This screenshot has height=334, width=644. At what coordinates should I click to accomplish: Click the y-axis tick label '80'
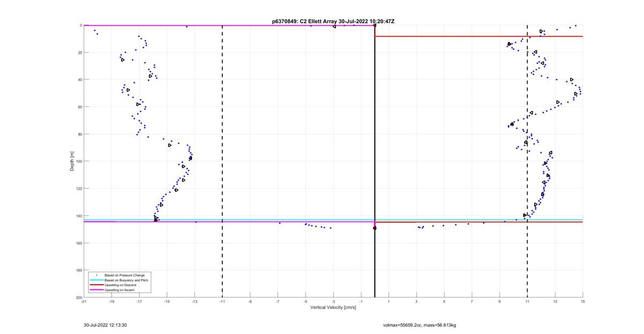coord(79,134)
